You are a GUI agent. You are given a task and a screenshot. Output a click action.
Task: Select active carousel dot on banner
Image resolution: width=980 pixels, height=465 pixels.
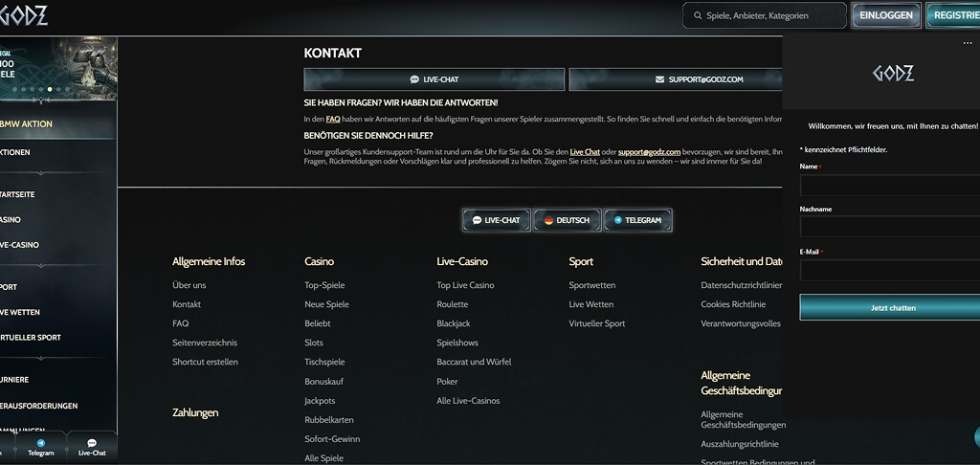click(x=50, y=89)
